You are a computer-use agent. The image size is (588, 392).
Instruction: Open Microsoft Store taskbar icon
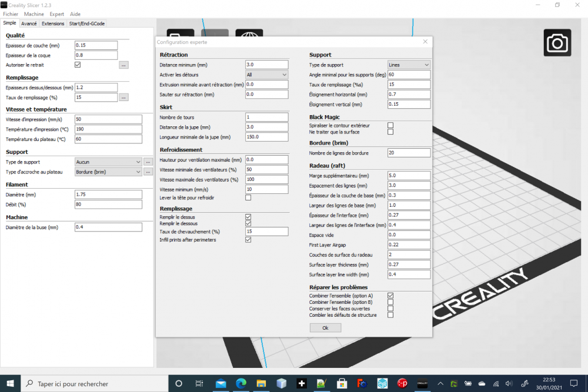point(342,383)
